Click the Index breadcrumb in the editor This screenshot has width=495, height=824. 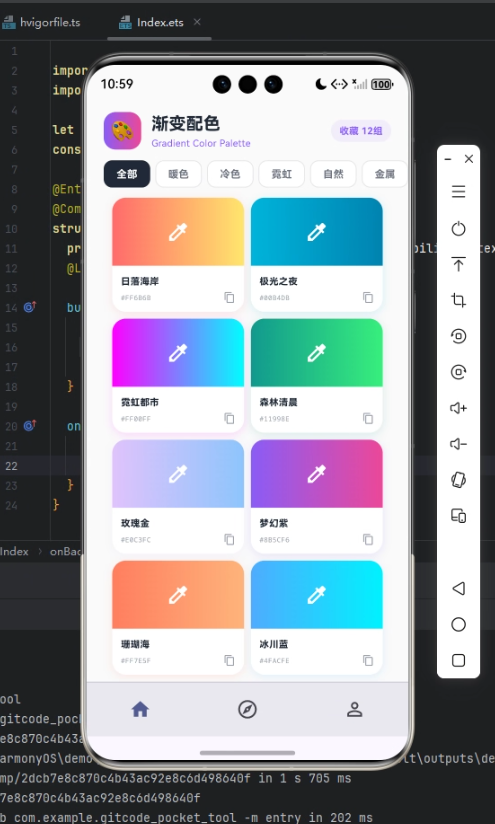pos(14,551)
